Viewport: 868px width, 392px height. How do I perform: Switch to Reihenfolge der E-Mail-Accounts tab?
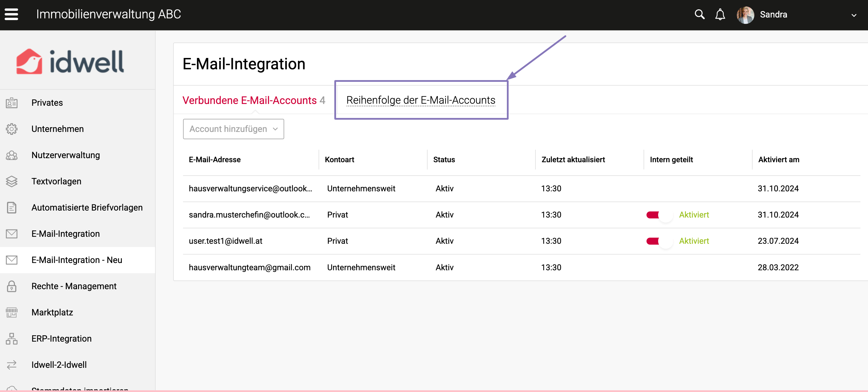point(421,100)
